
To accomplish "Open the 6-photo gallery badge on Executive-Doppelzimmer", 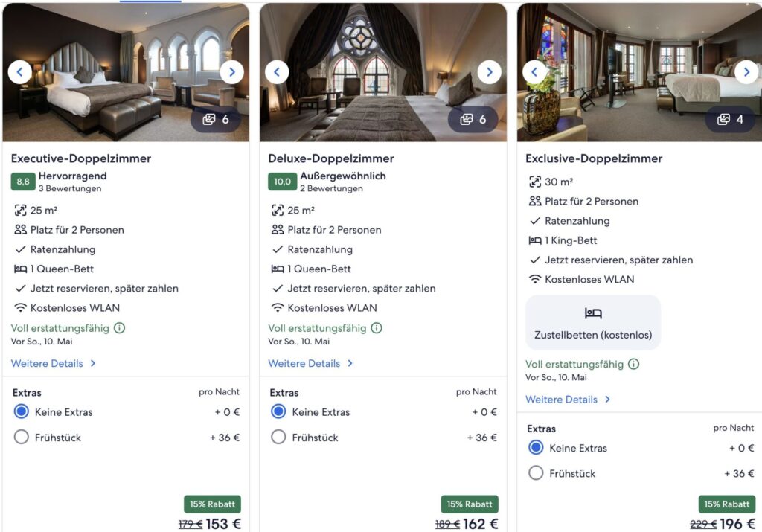I will [x=216, y=119].
